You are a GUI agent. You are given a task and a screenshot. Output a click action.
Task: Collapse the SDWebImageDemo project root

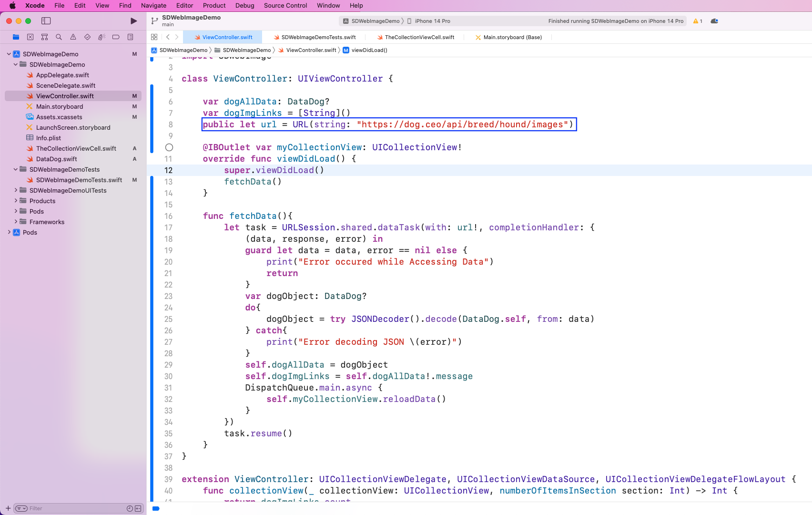pos(9,54)
